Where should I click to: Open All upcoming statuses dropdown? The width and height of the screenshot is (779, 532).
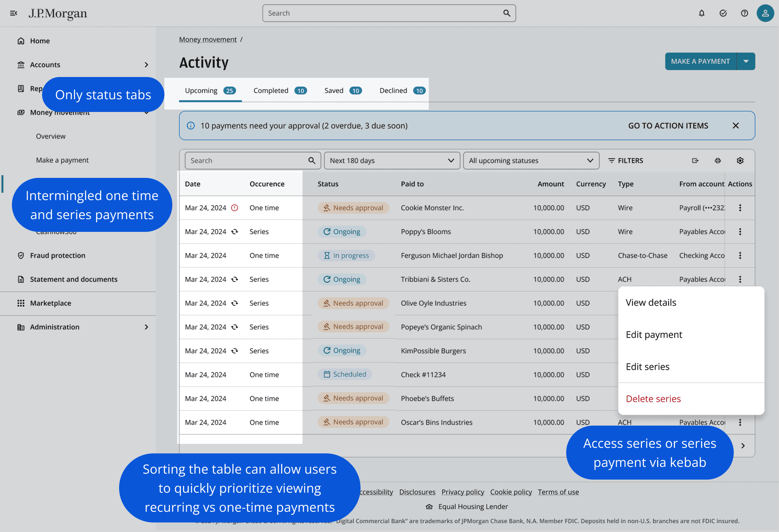[x=531, y=160]
